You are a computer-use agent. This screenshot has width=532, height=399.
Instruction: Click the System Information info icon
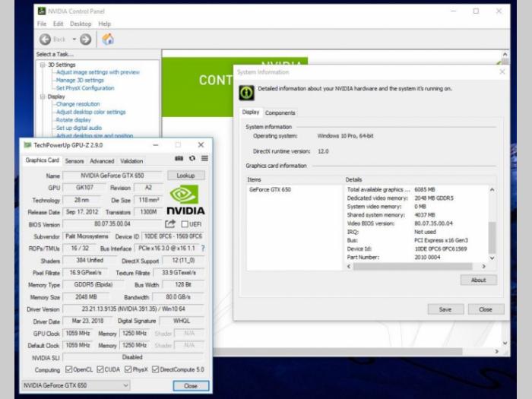pos(247,92)
